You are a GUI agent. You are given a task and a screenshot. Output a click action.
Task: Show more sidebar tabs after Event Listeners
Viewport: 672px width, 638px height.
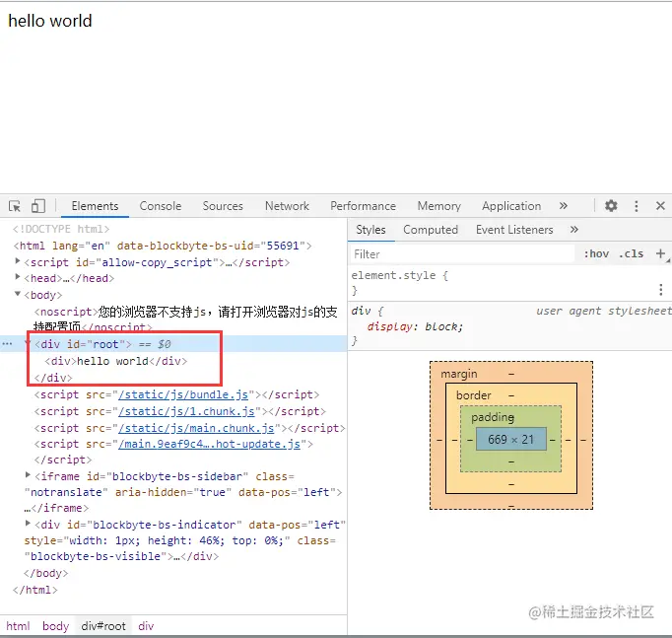(574, 230)
